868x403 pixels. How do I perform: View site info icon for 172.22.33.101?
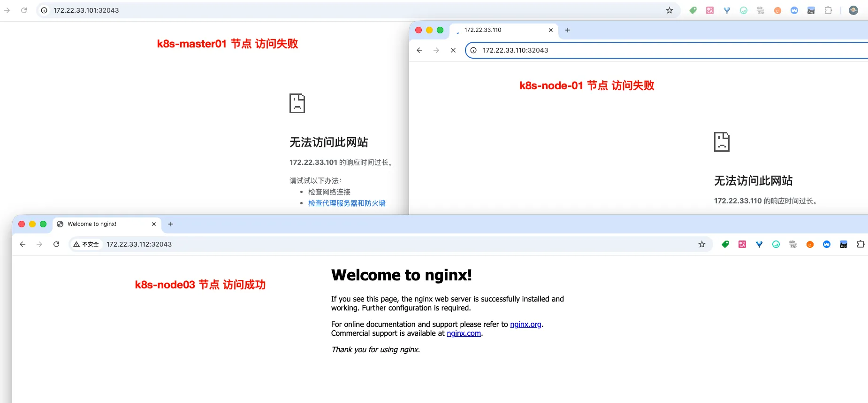[x=44, y=10]
